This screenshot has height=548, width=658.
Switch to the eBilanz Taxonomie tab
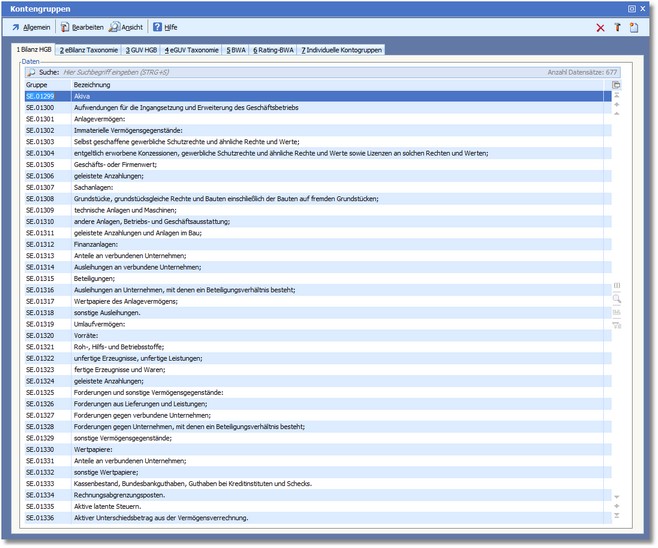(x=88, y=49)
